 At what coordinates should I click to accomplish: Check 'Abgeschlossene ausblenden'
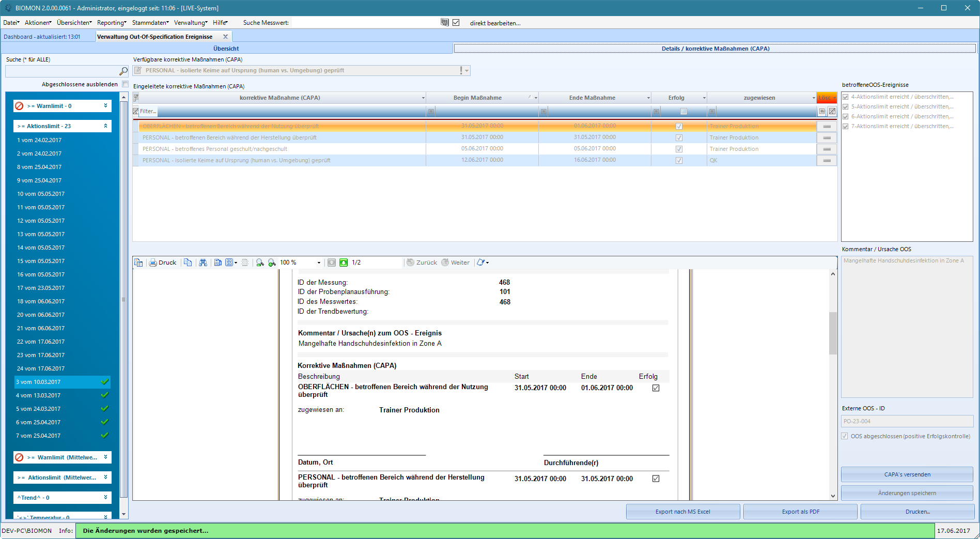[x=125, y=84]
